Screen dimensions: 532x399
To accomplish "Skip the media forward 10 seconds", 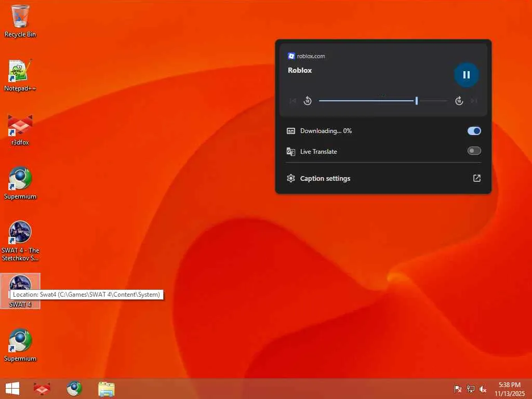I will [459, 101].
